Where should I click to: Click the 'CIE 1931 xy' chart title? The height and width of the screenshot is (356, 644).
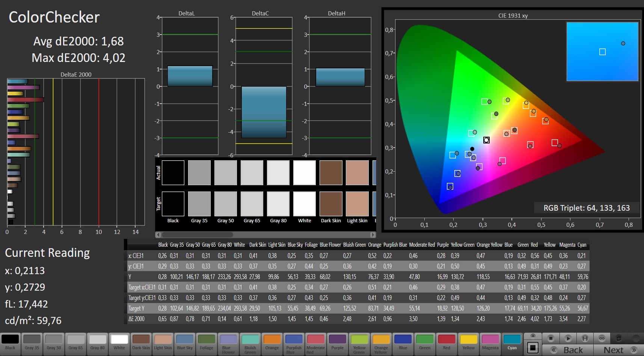(513, 16)
